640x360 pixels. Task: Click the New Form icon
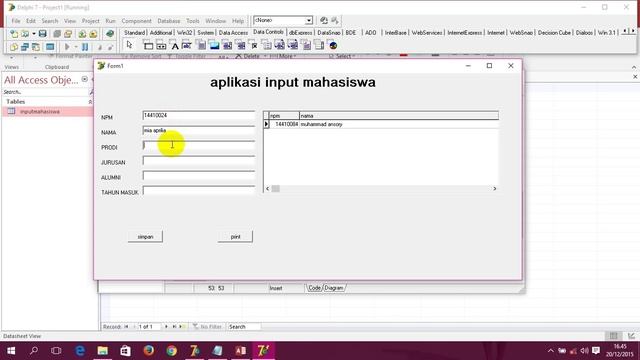tap(50, 47)
